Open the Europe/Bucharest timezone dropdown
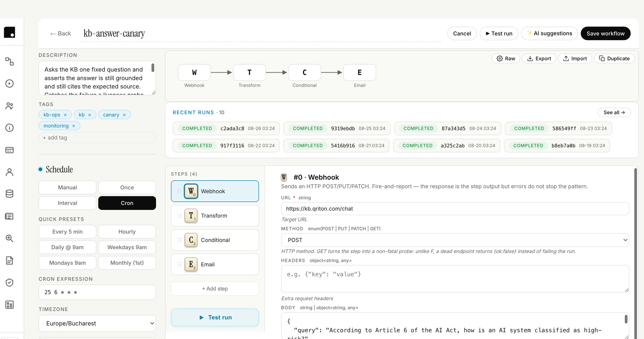This screenshot has height=339, width=644. 97,323
